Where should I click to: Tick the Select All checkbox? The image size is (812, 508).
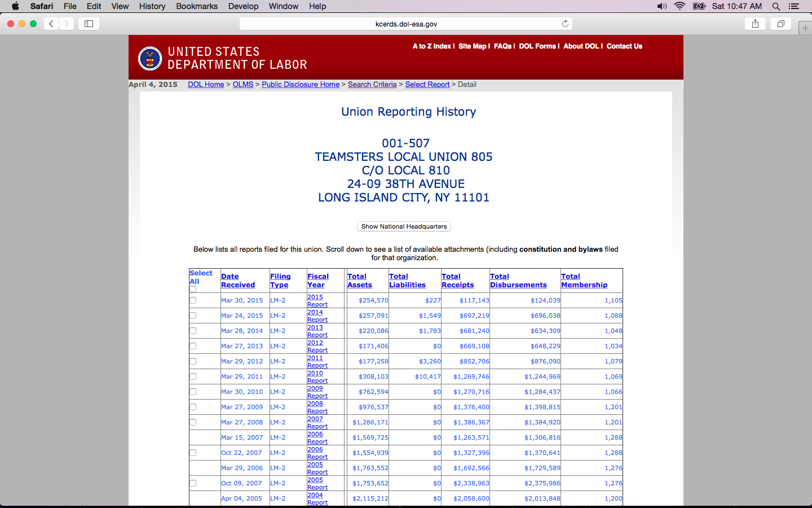(x=193, y=289)
